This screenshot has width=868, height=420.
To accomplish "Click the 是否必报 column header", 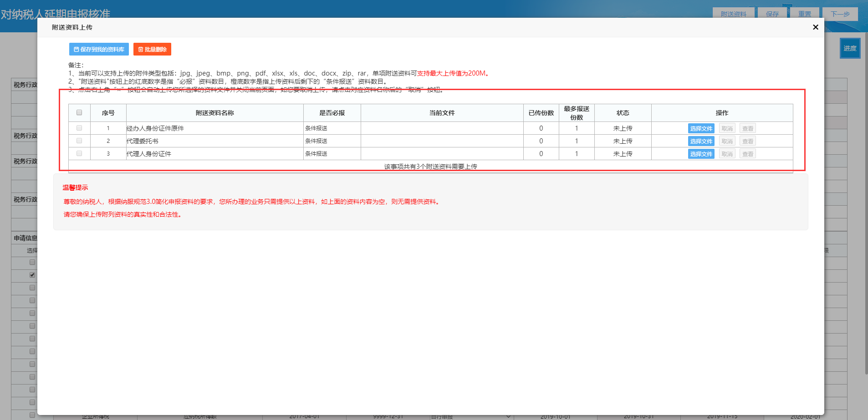I will point(332,113).
